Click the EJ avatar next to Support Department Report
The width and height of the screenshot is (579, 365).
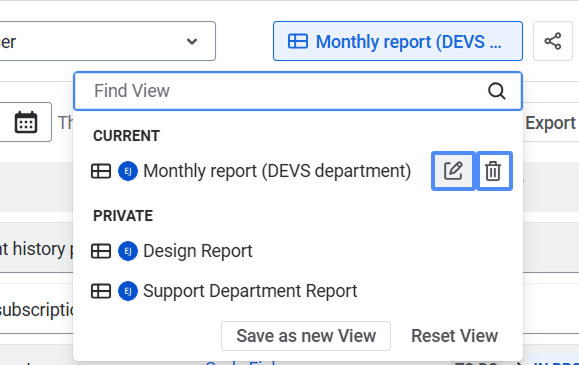point(128,291)
